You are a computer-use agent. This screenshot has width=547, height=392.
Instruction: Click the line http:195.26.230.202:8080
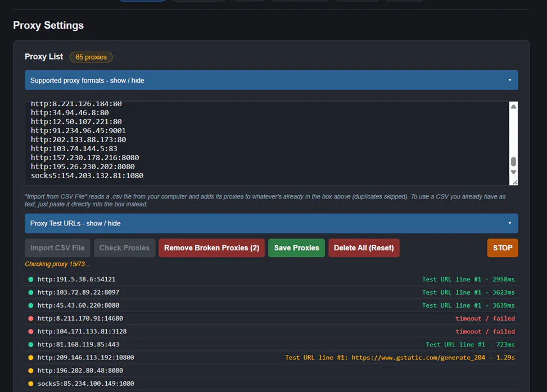[83, 167]
